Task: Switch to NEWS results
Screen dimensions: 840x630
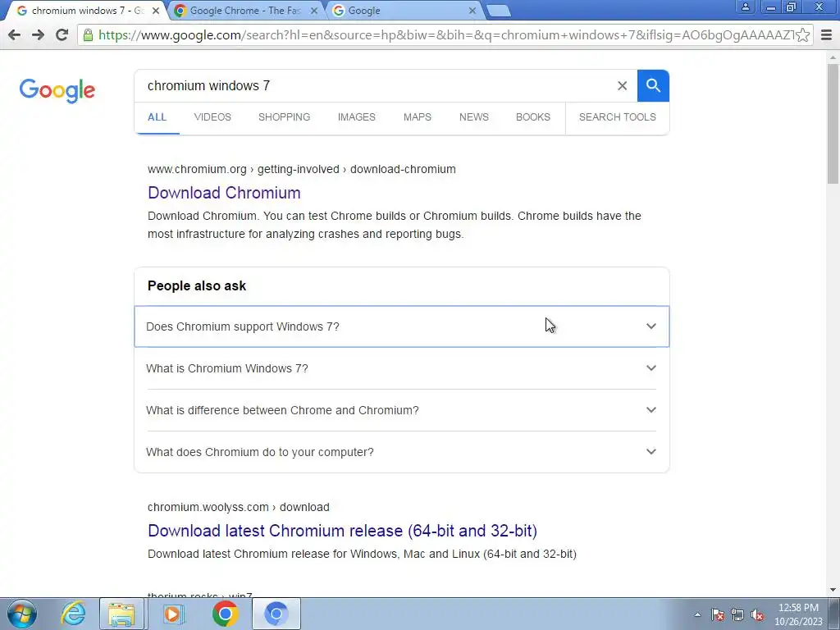Action: [474, 117]
